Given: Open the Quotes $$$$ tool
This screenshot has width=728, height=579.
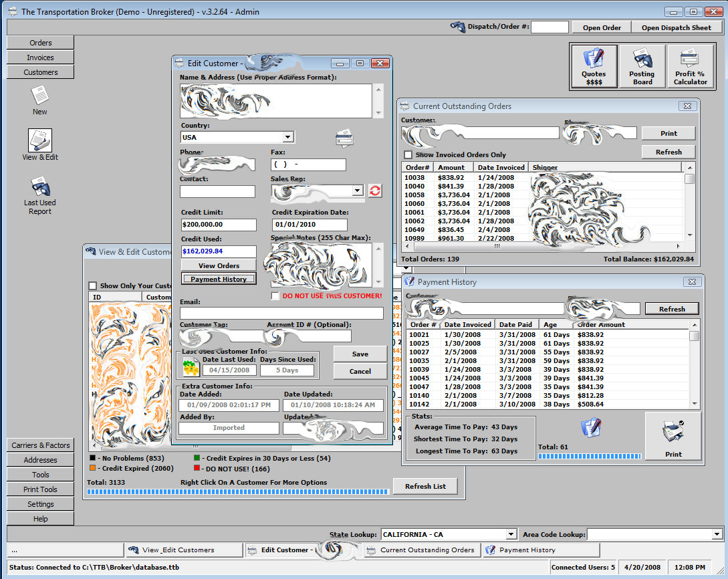Looking at the screenshot, I should 594,66.
